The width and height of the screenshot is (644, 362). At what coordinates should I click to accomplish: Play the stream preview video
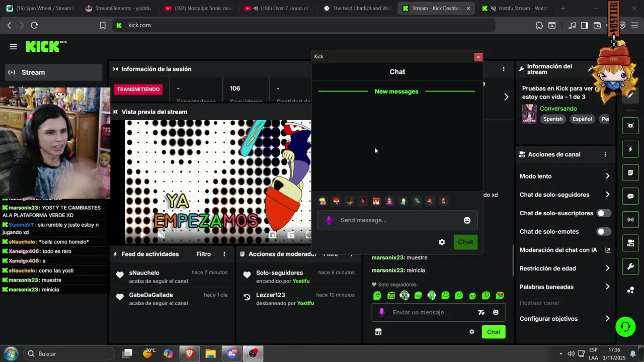click(x=143, y=235)
